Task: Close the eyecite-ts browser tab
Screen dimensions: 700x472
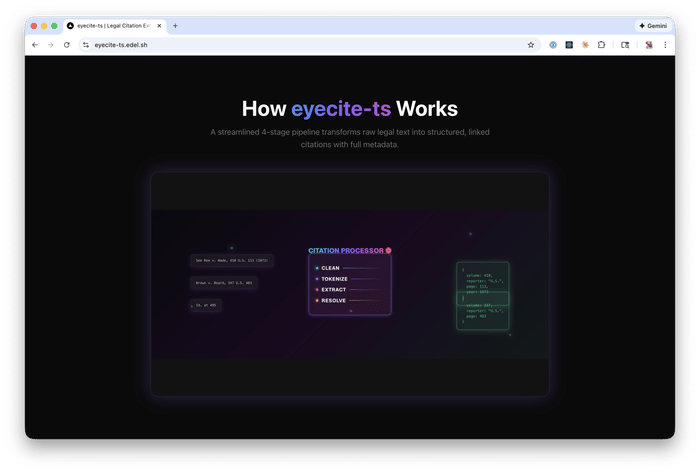Action: coord(159,26)
